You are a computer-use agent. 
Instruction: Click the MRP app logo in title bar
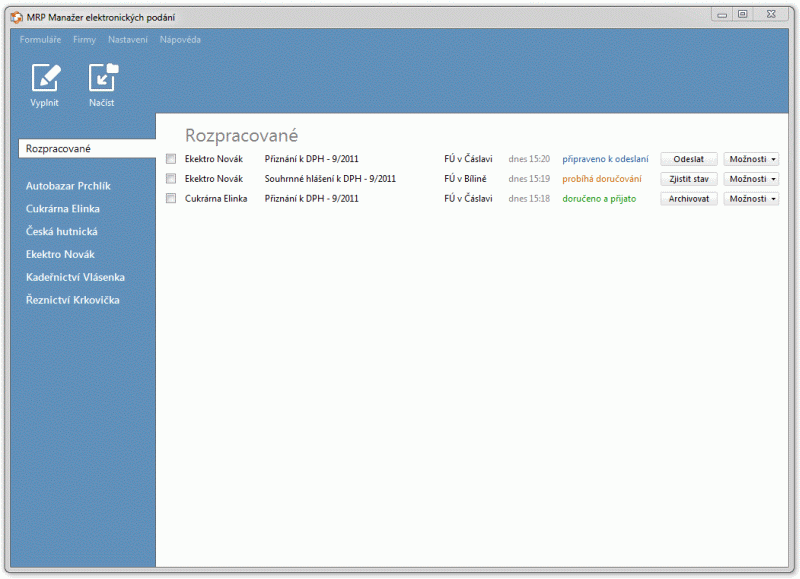[x=16, y=17]
